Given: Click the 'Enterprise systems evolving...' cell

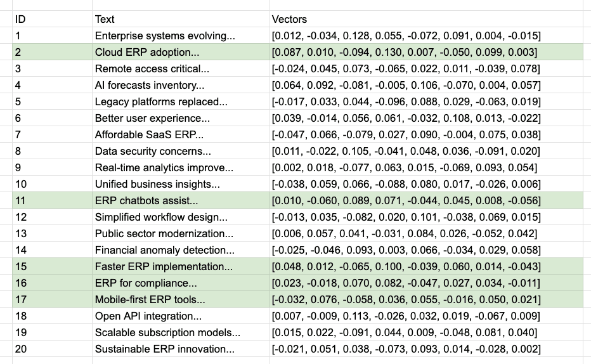Looking at the screenshot, I should click(x=156, y=36).
